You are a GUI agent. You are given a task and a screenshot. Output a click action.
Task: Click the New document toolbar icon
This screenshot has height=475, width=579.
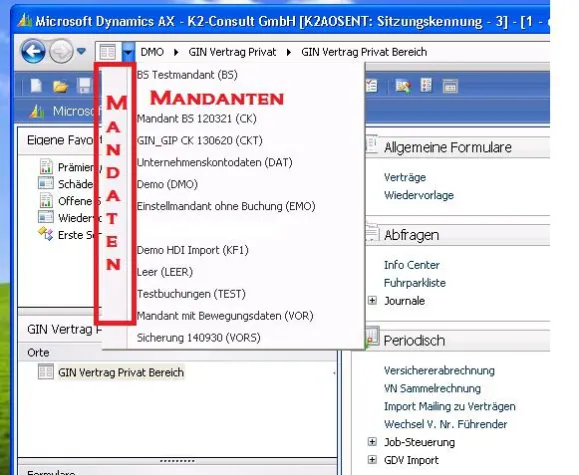(x=36, y=86)
